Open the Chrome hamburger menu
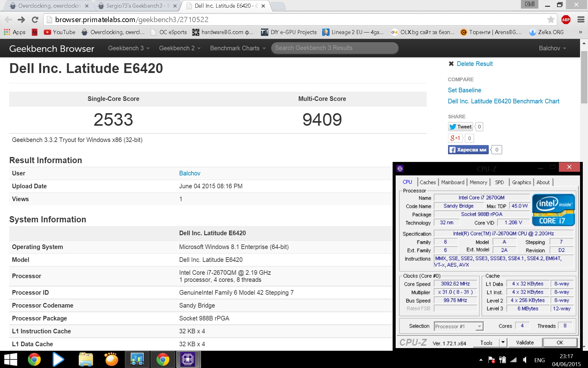588x368 pixels. pos(581,20)
